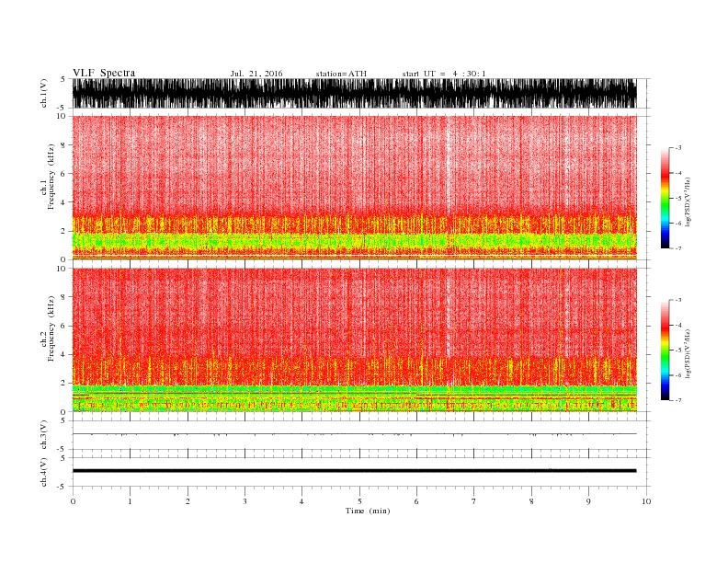
Task: Click the "Time (min)" axis label
Action: [368, 511]
